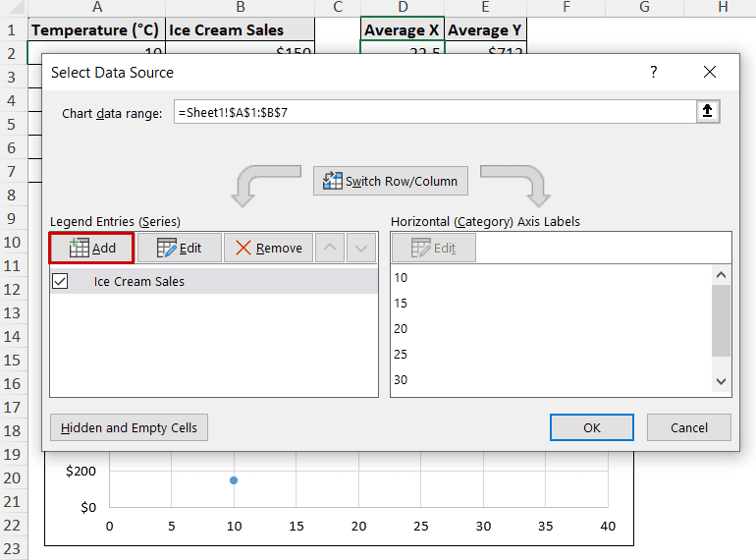The height and width of the screenshot is (560, 756).
Task: Remove the Ice Cream Sales series
Action: pyautogui.click(x=269, y=248)
